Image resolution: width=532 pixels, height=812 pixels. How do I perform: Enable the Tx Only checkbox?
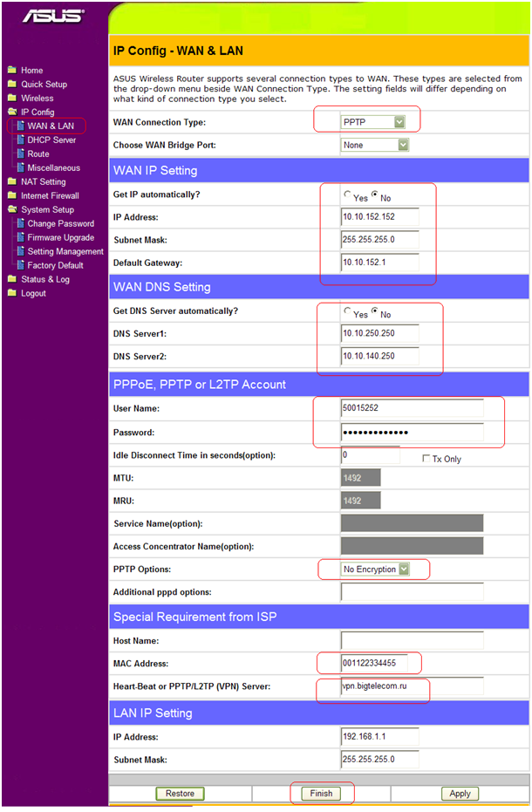pyautogui.click(x=426, y=459)
